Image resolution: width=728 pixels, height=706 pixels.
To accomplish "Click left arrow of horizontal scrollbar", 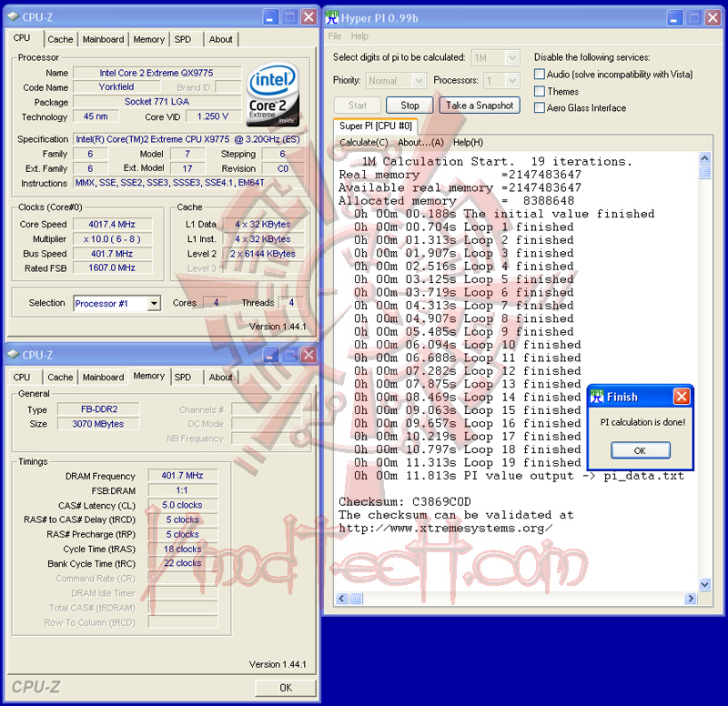I will point(342,599).
